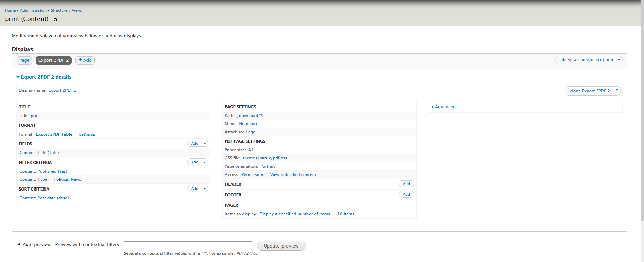Add a Header item

(406, 184)
